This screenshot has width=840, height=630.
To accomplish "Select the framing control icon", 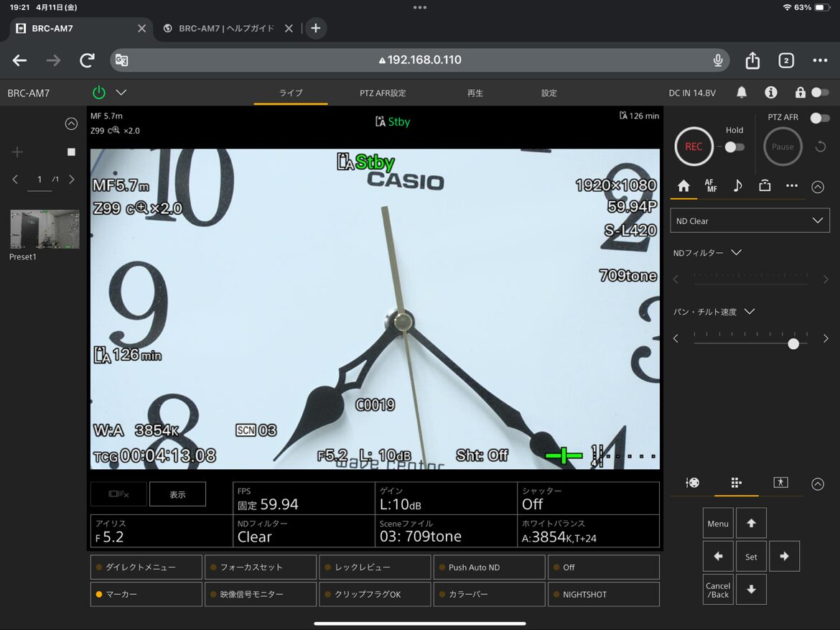I will (780, 483).
